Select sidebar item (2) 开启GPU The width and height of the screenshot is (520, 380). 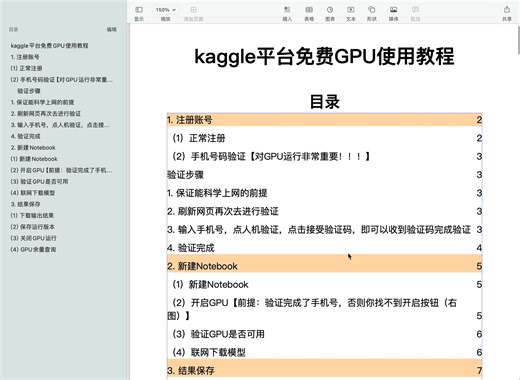[61, 170]
